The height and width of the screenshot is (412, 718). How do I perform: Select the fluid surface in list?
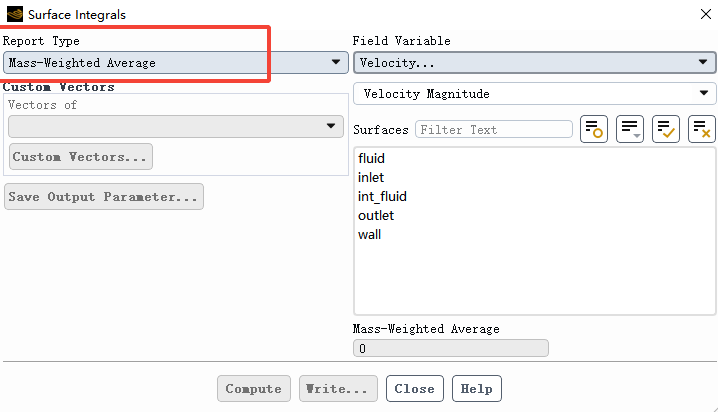[x=371, y=158]
